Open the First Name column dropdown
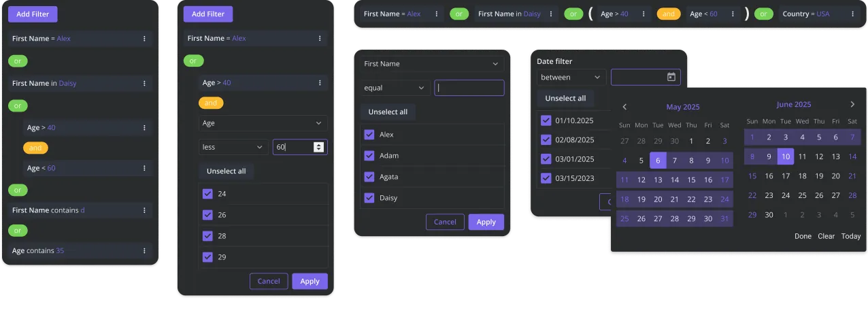868x313 pixels. pyautogui.click(x=432, y=64)
